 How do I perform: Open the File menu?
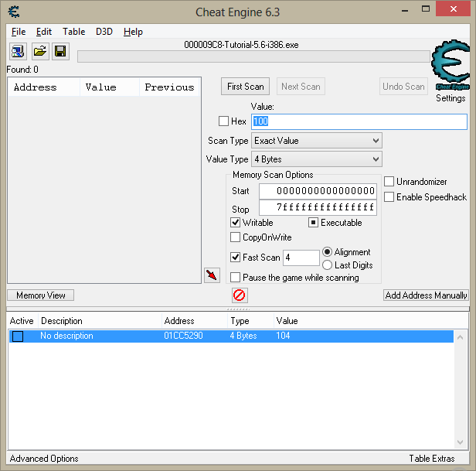point(19,32)
